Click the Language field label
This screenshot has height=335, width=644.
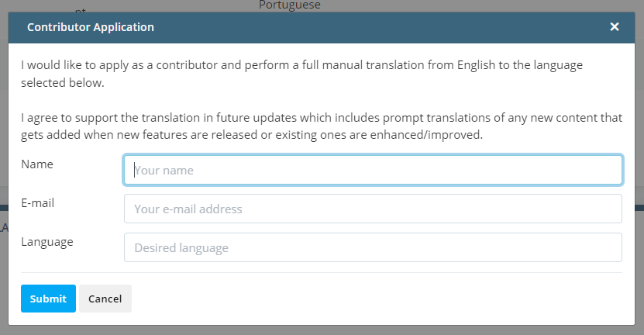click(47, 242)
